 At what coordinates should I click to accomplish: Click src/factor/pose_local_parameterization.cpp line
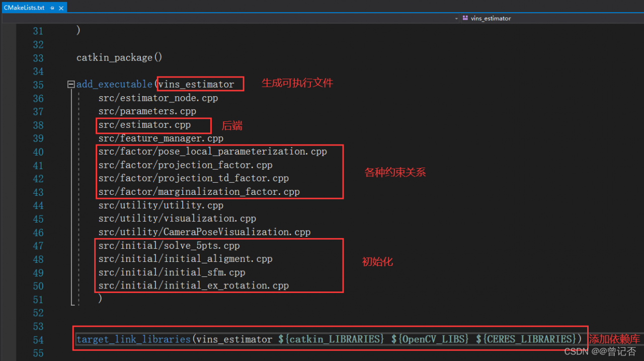pos(213,152)
